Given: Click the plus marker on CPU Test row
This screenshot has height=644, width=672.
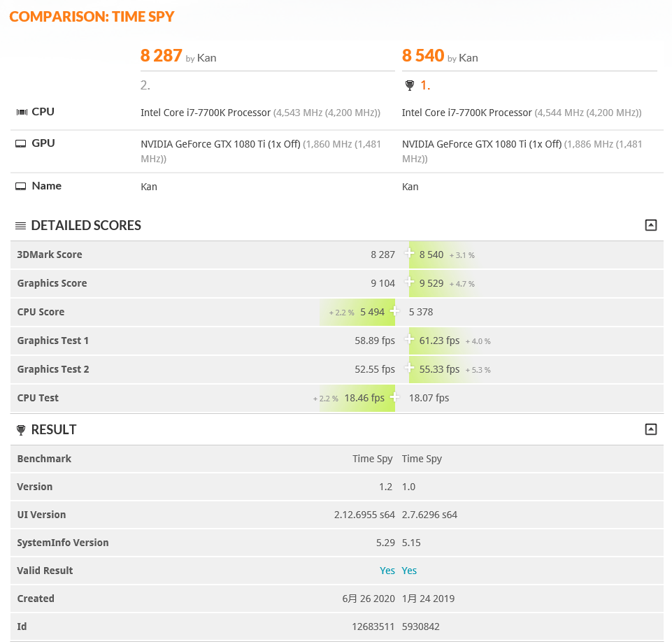Looking at the screenshot, I should (x=394, y=396).
